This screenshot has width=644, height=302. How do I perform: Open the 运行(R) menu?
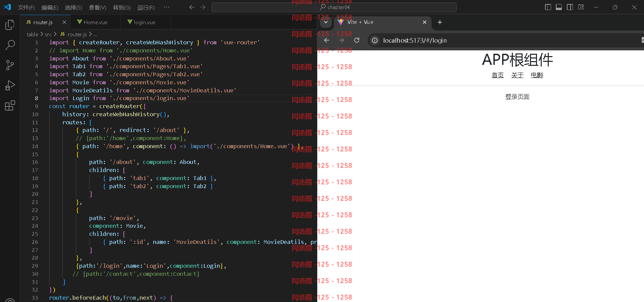(146, 7)
